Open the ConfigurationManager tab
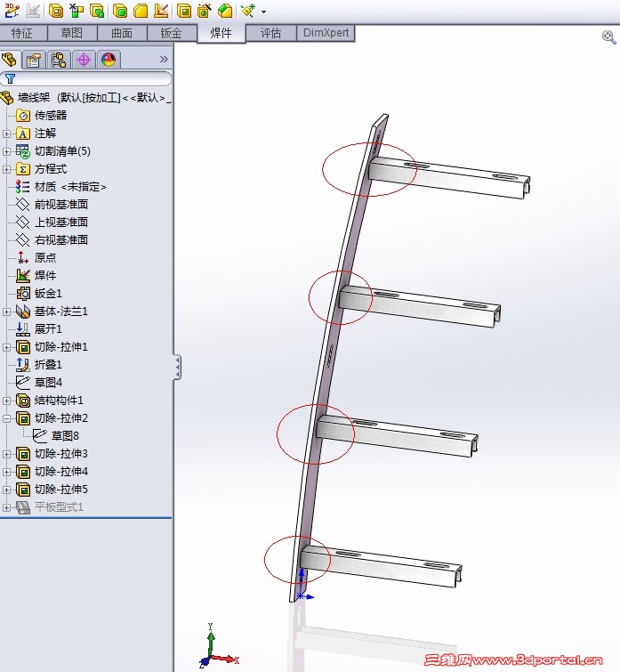This screenshot has height=672, width=620. 59,60
